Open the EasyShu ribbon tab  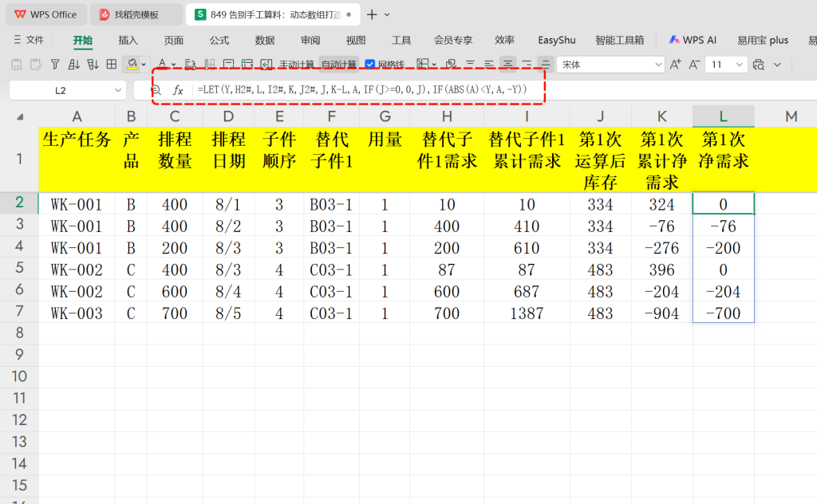(x=556, y=40)
